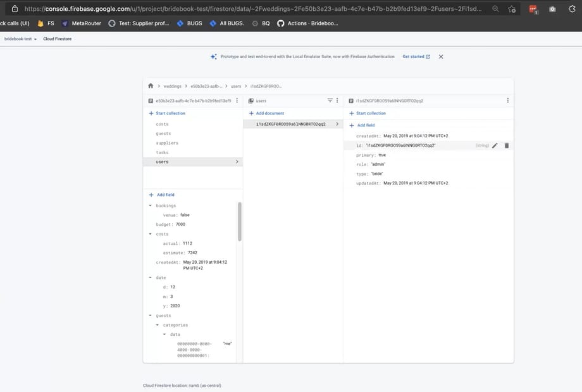582x392 pixels.
Task: Open the users collection three-dot menu
Action: tap(337, 101)
